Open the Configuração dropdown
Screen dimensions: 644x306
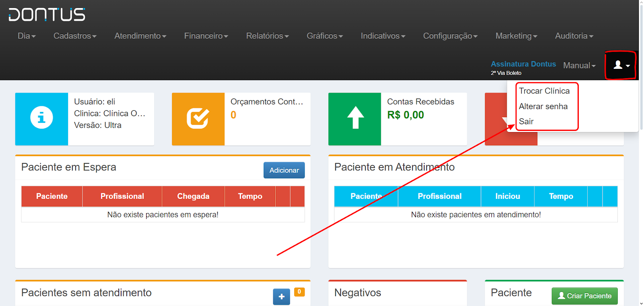pyautogui.click(x=450, y=36)
